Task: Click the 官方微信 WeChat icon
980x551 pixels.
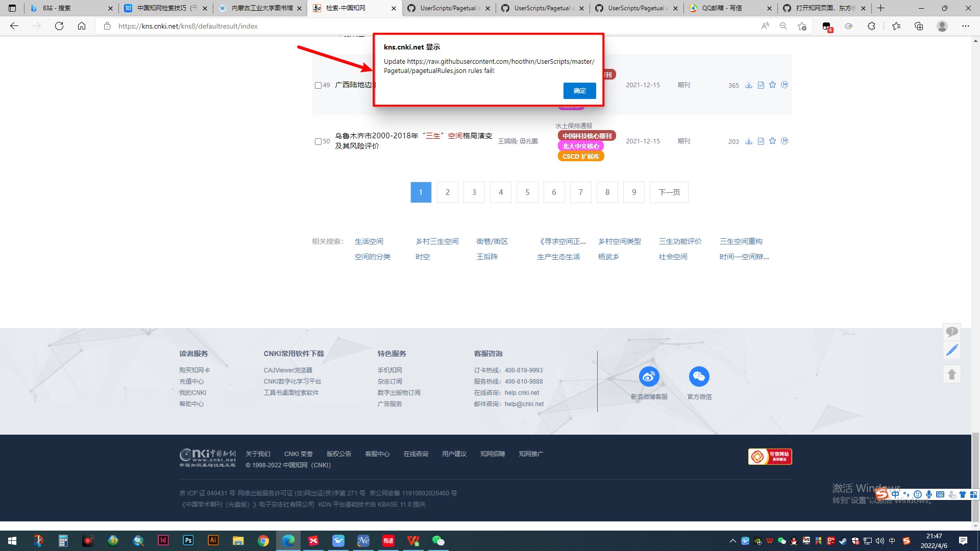Action: pyautogui.click(x=699, y=377)
